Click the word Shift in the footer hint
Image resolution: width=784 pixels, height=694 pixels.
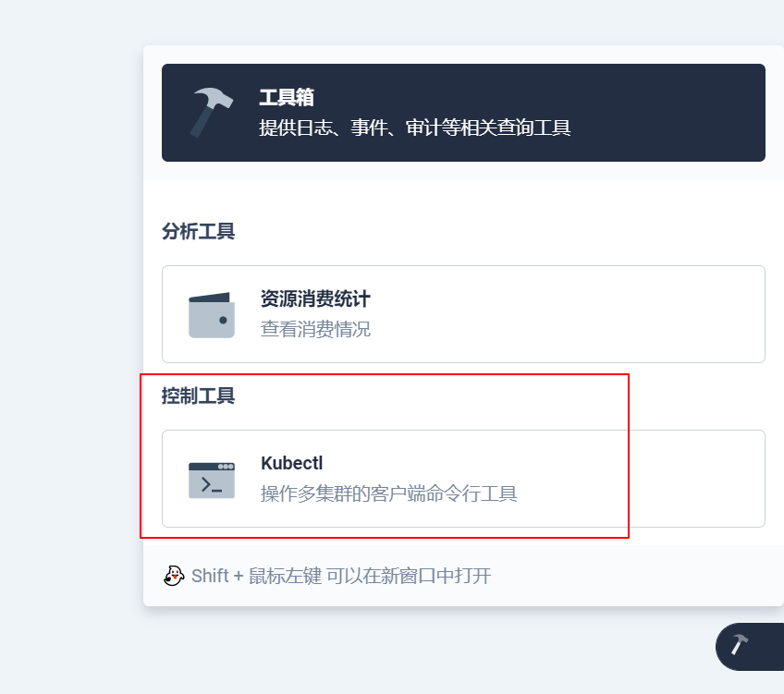point(210,577)
